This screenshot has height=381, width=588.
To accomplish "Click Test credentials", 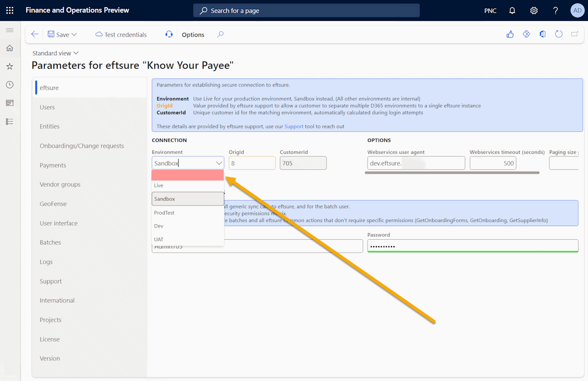I will point(121,34).
